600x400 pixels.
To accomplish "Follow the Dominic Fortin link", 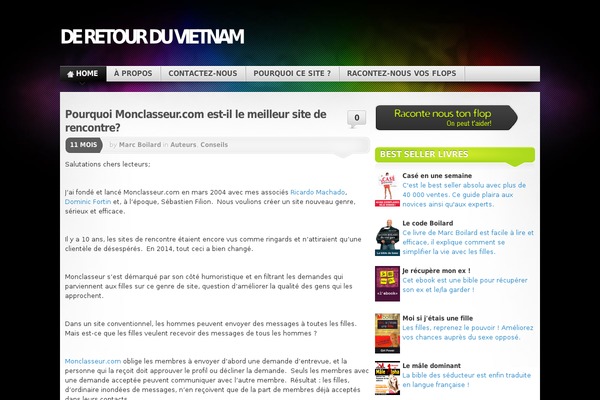I will pos(88,202).
